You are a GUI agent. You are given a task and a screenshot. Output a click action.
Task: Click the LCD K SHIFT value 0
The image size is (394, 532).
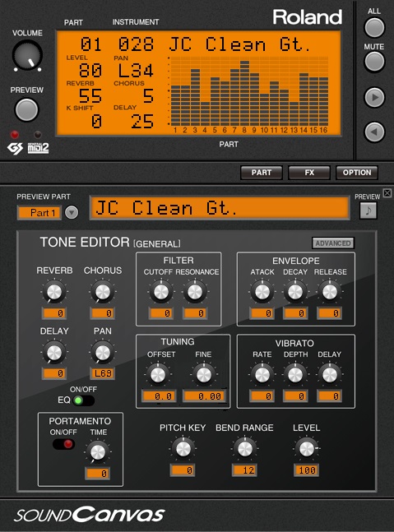(96, 121)
